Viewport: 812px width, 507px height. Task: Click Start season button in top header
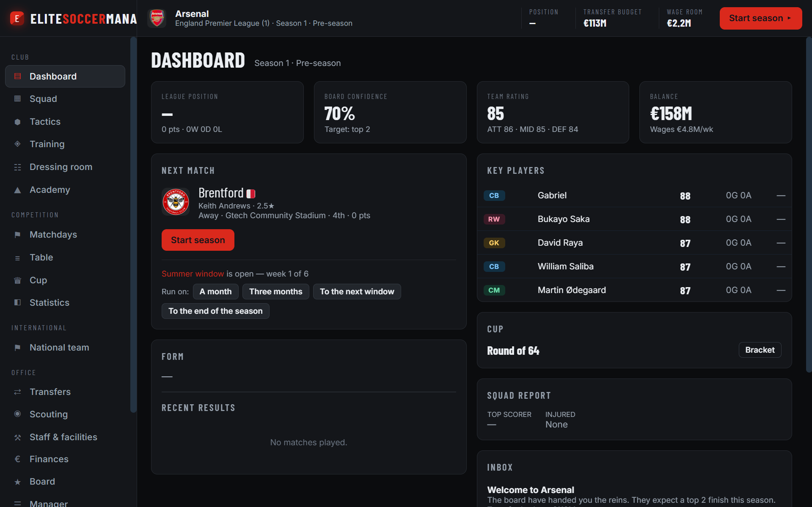point(760,18)
